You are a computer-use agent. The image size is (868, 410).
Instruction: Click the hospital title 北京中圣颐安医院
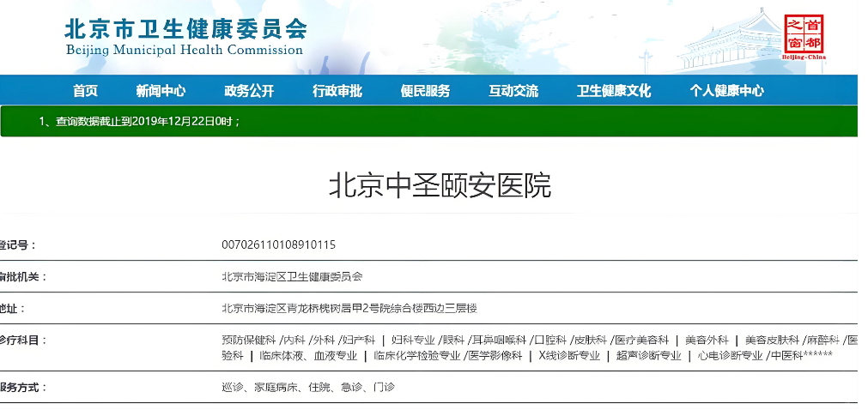click(440, 186)
